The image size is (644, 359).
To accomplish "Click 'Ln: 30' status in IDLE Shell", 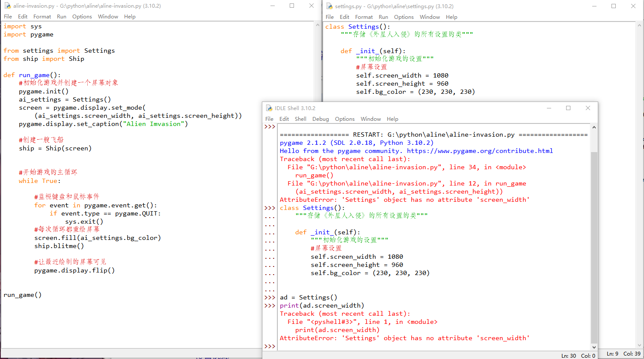I will [x=569, y=356].
